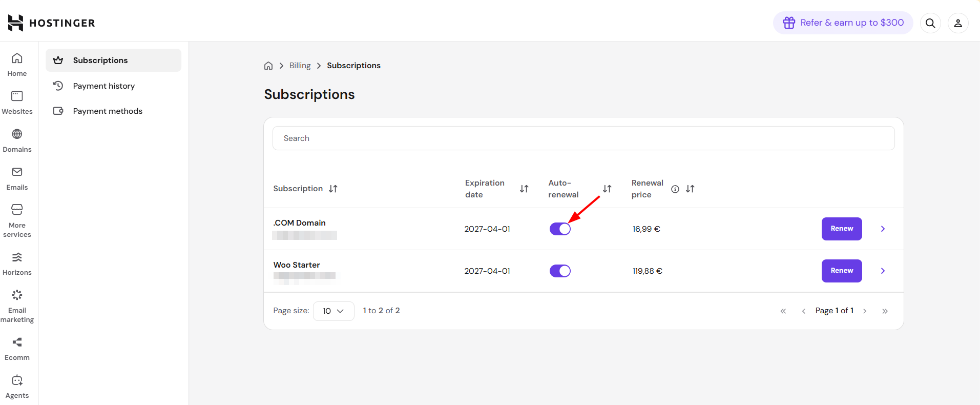Viewport: 980px width, 405px height.
Task: Click the Renewal price info icon
Action: 675,189
